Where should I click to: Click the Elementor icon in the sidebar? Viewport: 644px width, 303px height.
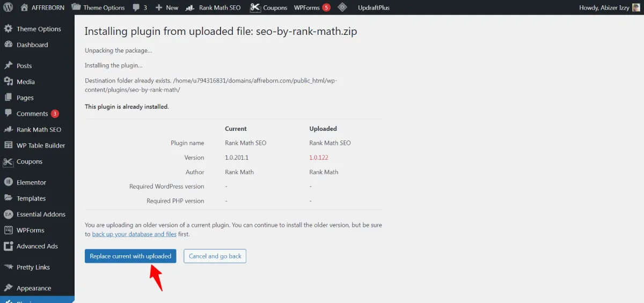coord(8,182)
